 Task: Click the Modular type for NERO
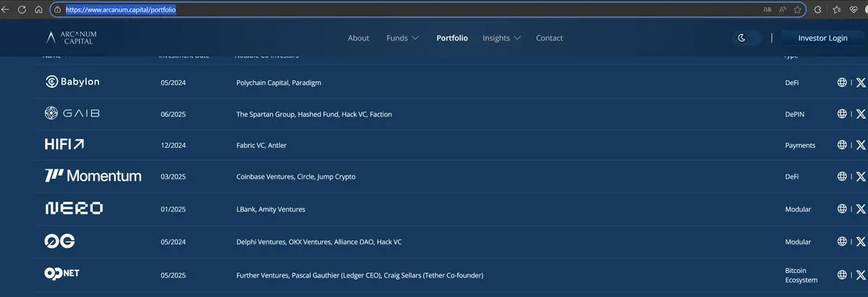point(798,209)
